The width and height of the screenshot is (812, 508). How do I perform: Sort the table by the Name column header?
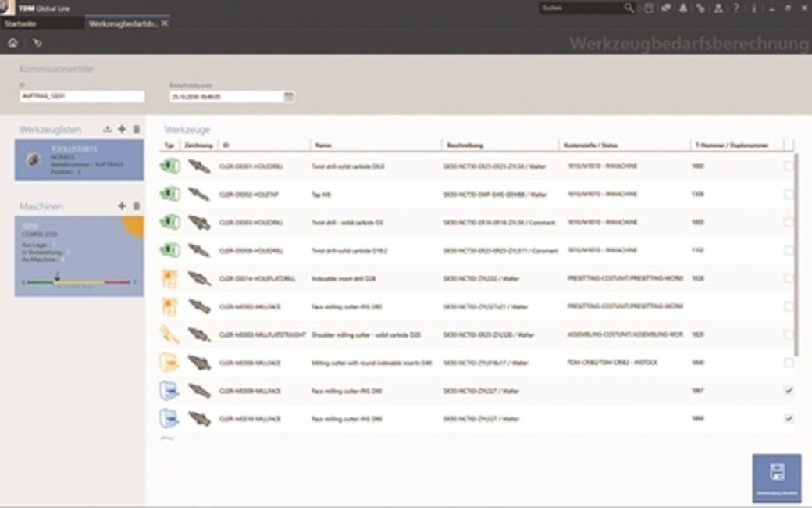click(x=324, y=145)
